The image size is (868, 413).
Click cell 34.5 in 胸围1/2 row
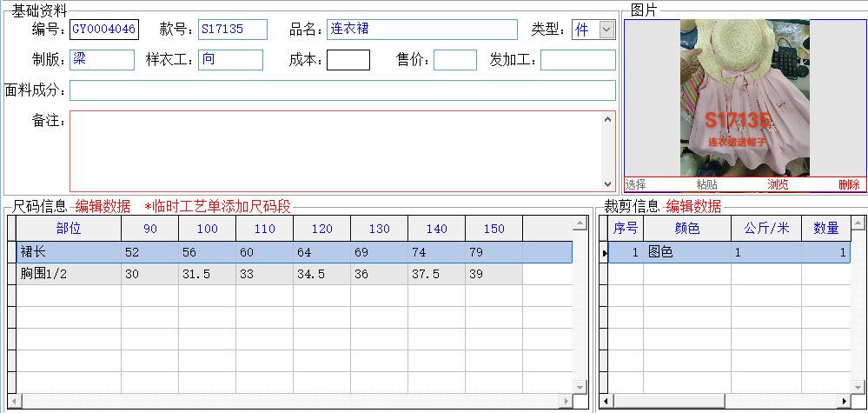pos(321,274)
